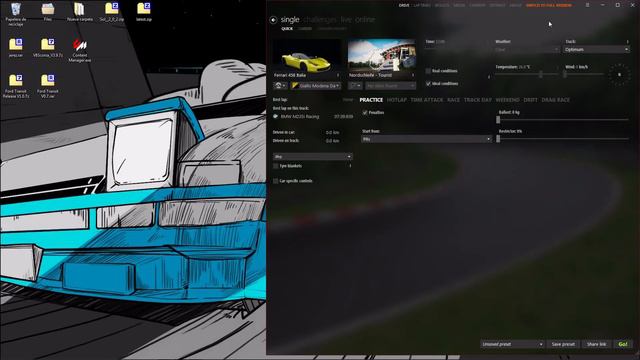
Task: Open the car setup icon dropdown under Ferrari
Action: point(280,86)
